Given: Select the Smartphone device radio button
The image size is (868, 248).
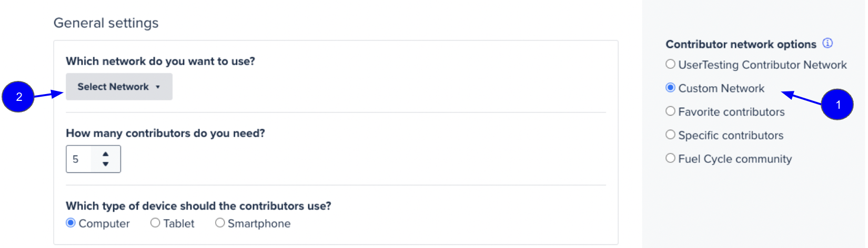Looking at the screenshot, I should point(220,223).
